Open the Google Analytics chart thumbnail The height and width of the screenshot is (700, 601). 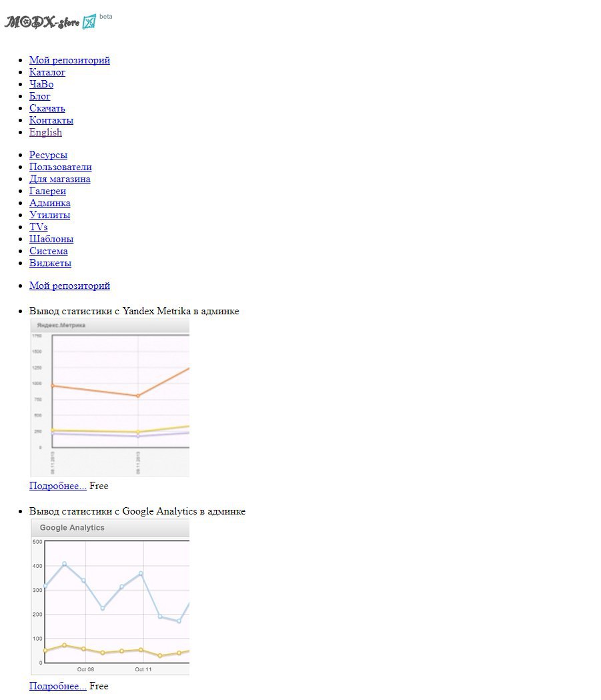point(110,597)
